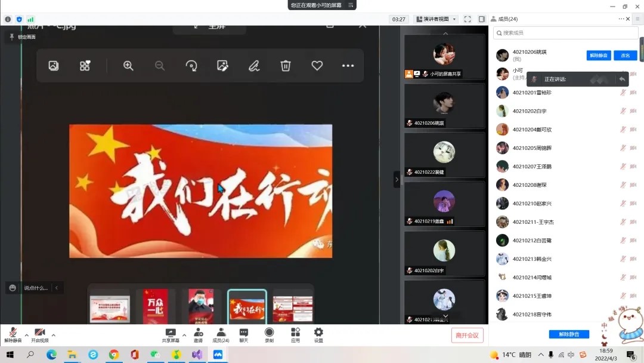Viewport: 644px width, 363px height.
Task: Open the members panel three-dot more menu
Action: pyautogui.click(x=621, y=19)
